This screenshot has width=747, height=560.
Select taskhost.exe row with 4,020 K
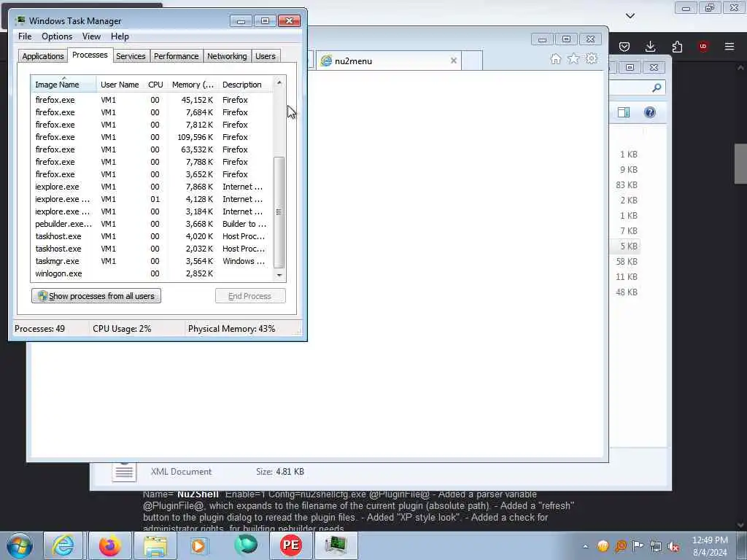pos(152,236)
